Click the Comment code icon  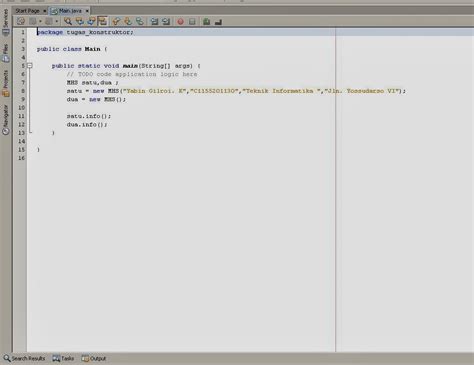(206, 22)
